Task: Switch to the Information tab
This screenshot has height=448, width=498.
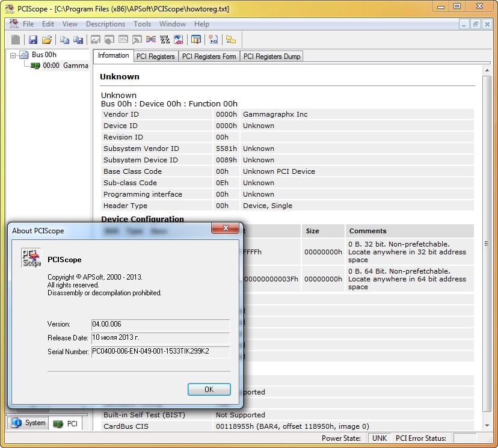Action: pyautogui.click(x=114, y=55)
